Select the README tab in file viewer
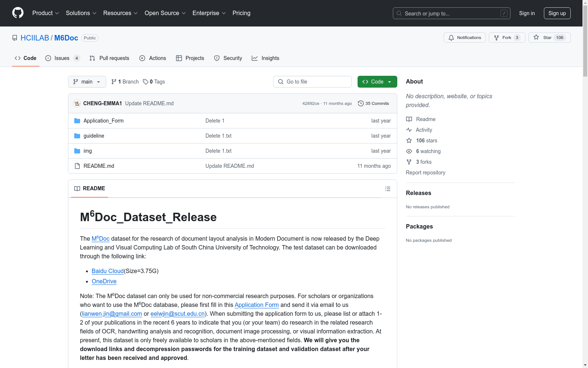This screenshot has height=368, width=588. click(90, 188)
